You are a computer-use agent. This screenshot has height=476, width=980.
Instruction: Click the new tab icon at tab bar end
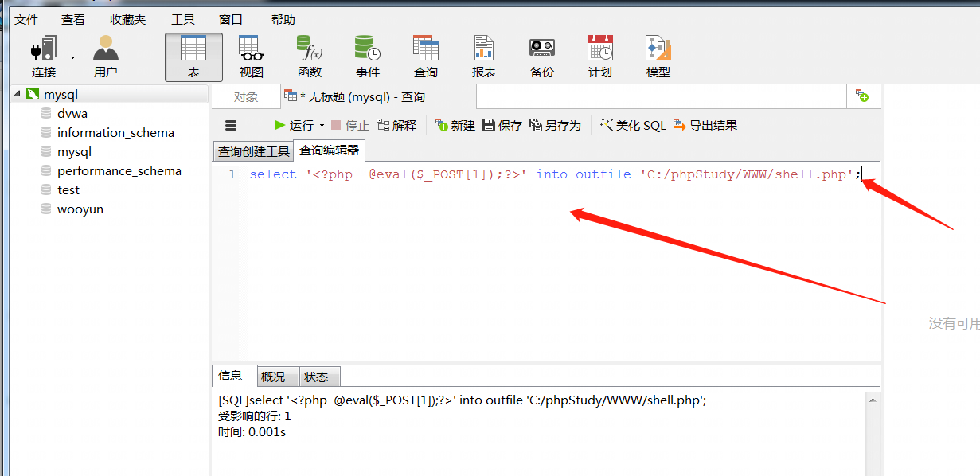tap(862, 96)
